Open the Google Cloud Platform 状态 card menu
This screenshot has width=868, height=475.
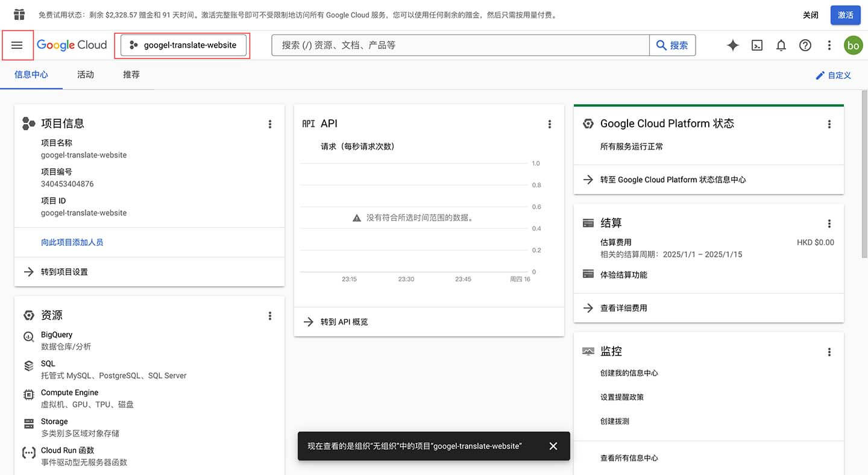[x=829, y=124]
